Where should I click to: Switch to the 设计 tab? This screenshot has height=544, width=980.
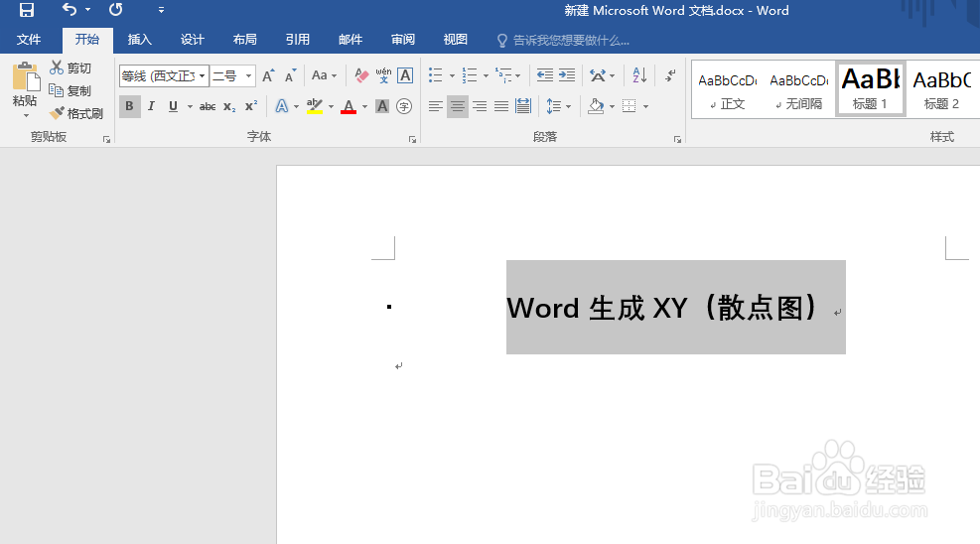192,40
